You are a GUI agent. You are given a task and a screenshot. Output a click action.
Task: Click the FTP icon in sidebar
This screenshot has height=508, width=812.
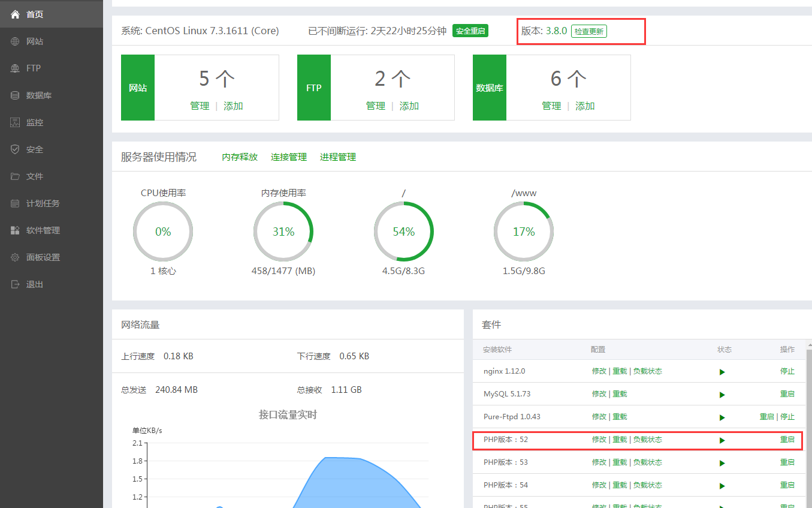[15, 68]
